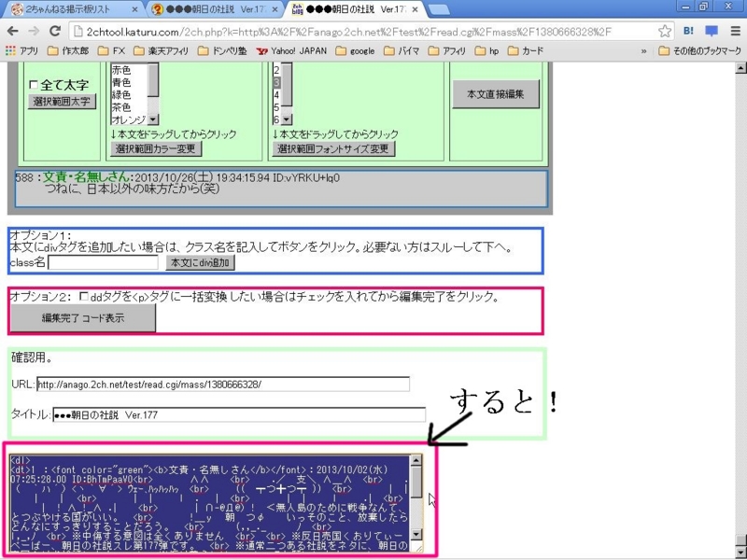Show hidden bookmarks with the » chevron
747x560 pixels.
point(643,51)
